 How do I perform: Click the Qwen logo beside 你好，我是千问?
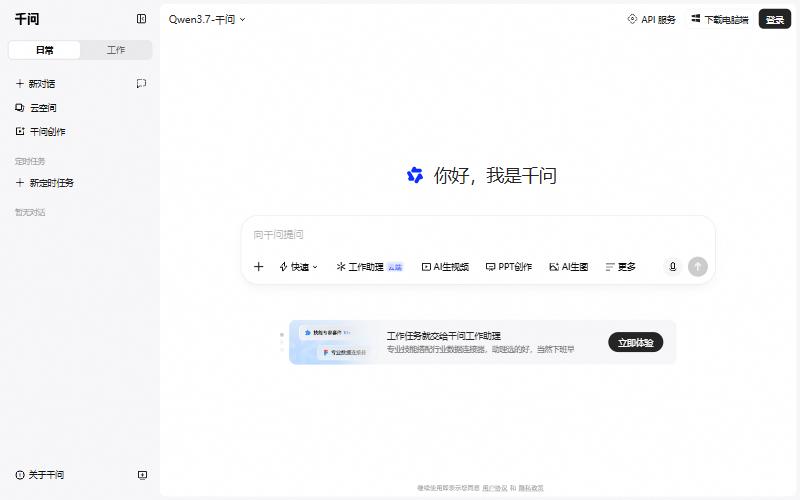pyautogui.click(x=415, y=175)
